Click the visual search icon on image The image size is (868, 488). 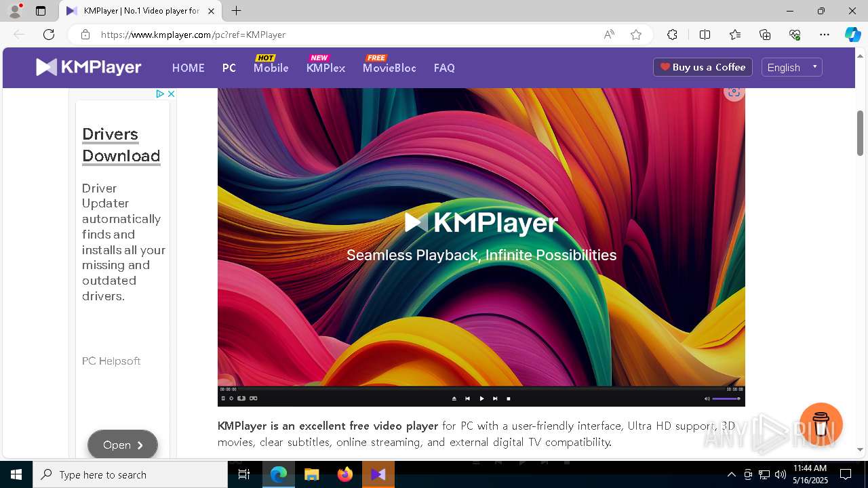pos(734,92)
